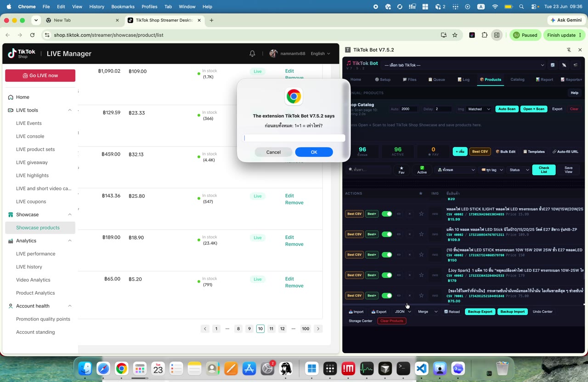Viewport: 588px width, 382px height.
Task: Click the Auto Scan button
Action: [x=507, y=109]
